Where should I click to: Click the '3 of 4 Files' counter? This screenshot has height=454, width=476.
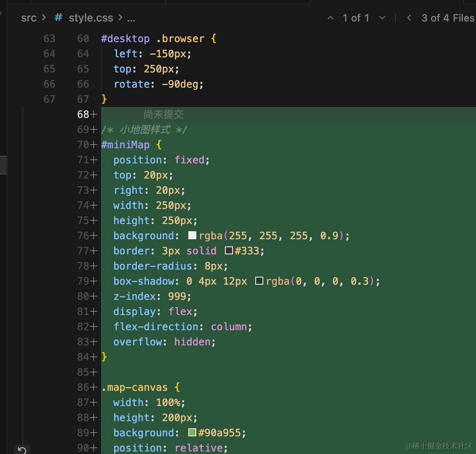click(x=448, y=18)
